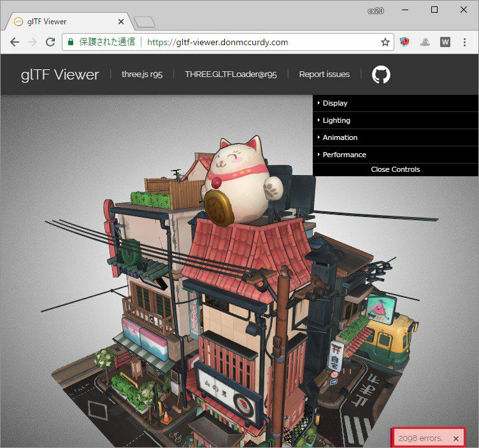Reload the glTF Viewer page
This screenshot has height=448, width=479.
click(50, 42)
